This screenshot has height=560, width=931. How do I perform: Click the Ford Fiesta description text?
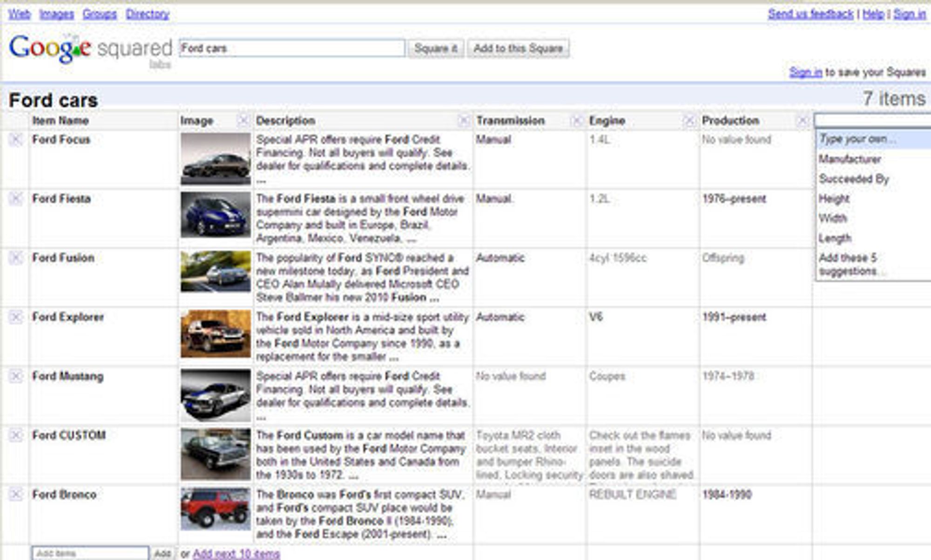pyautogui.click(x=361, y=219)
